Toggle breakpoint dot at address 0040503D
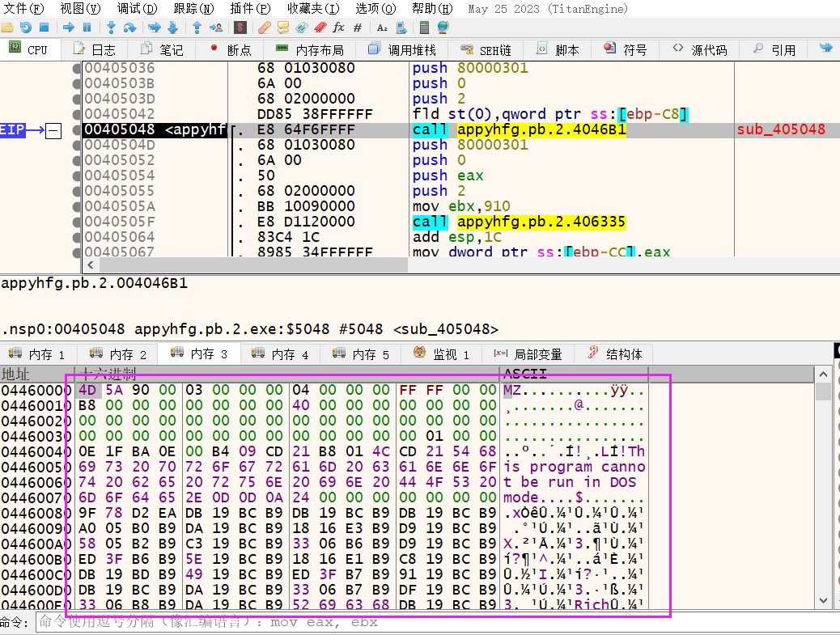Image resolution: width=840 pixels, height=635 pixels. coord(77,99)
